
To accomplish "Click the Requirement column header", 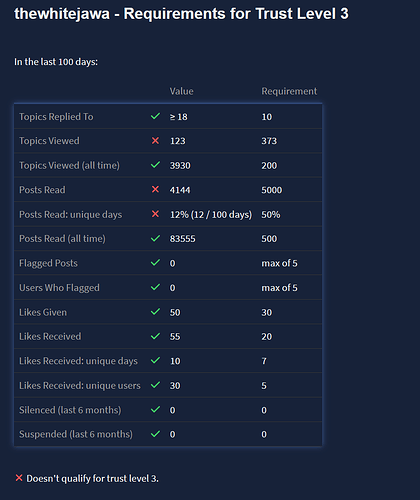I will pyautogui.click(x=289, y=91).
